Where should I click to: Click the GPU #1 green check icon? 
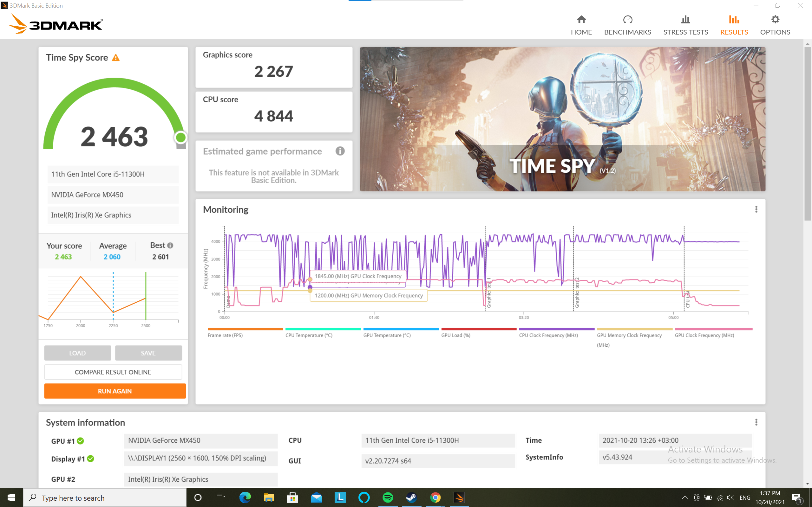81,441
